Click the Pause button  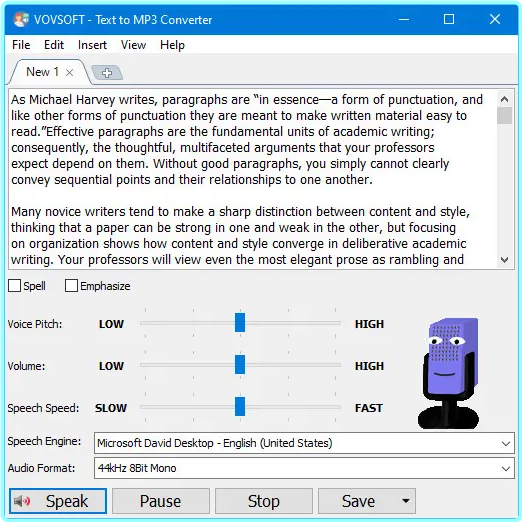(x=161, y=501)
